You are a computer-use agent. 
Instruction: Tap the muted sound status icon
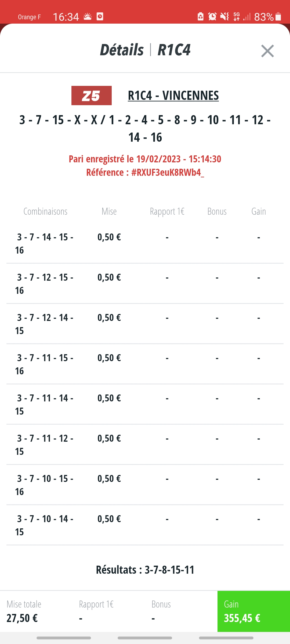pos(224,17)
